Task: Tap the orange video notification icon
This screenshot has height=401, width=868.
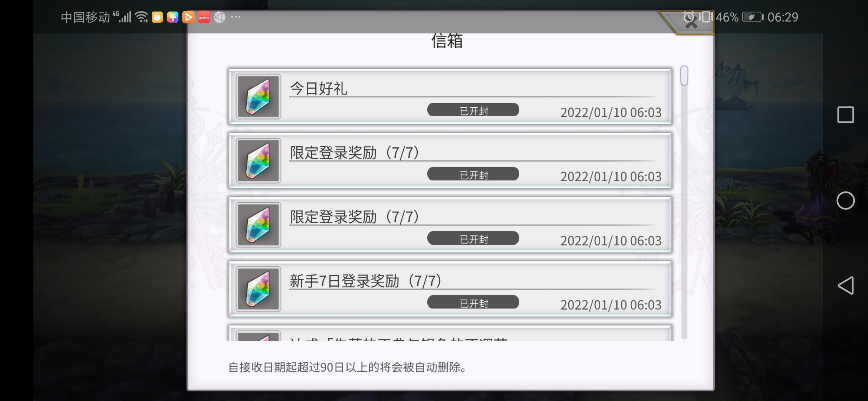Action: pos(188,17)
